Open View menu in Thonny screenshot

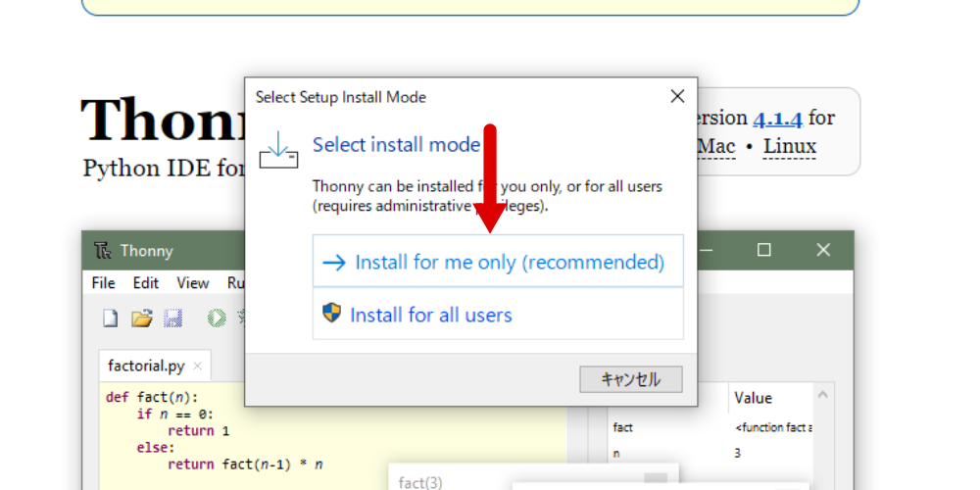pyautogui.click(x=192, y=283)
